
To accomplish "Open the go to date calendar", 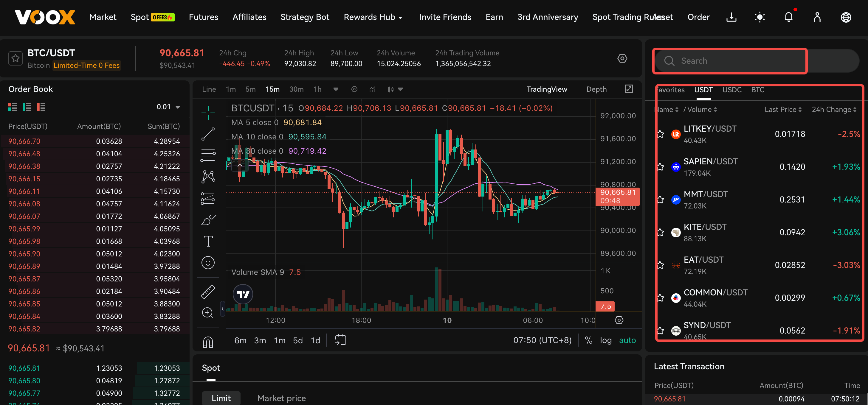I will tap(340, 340).
